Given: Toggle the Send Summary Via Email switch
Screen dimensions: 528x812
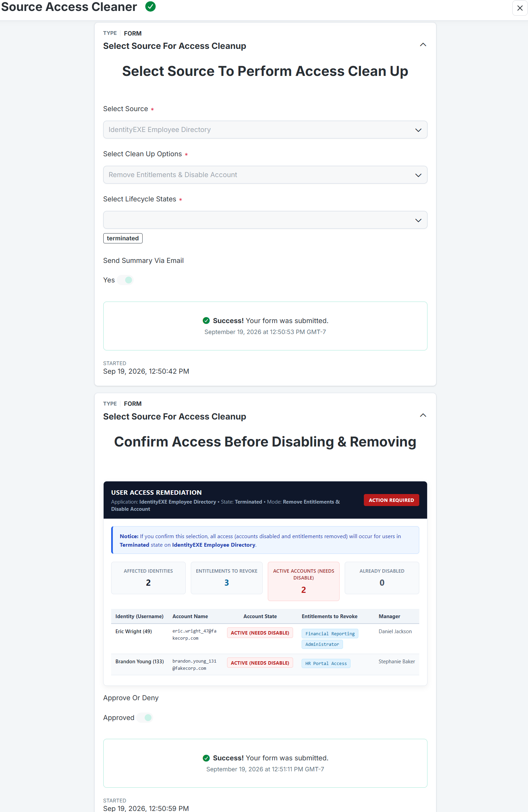Looking at the screenshot, I should point(125,280).
